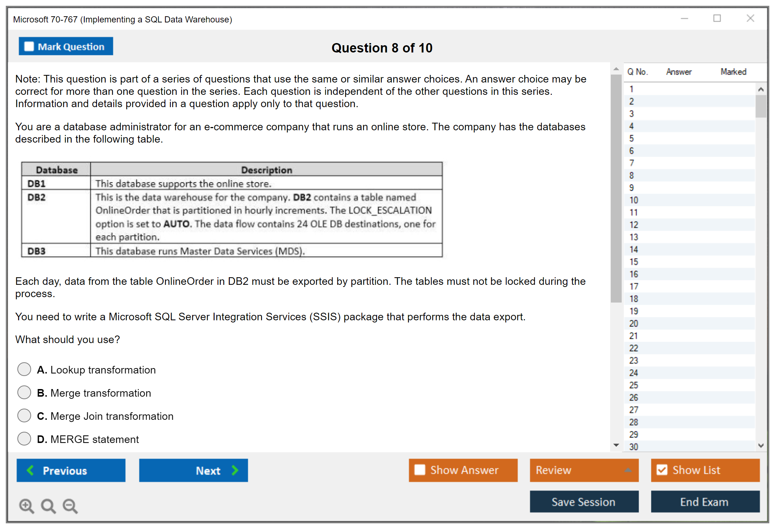Image resolution: width=778 pixels, height=532 pixels.
Task: Click the question pane vertical scrollbar thumb
Action: pos(616,188)
